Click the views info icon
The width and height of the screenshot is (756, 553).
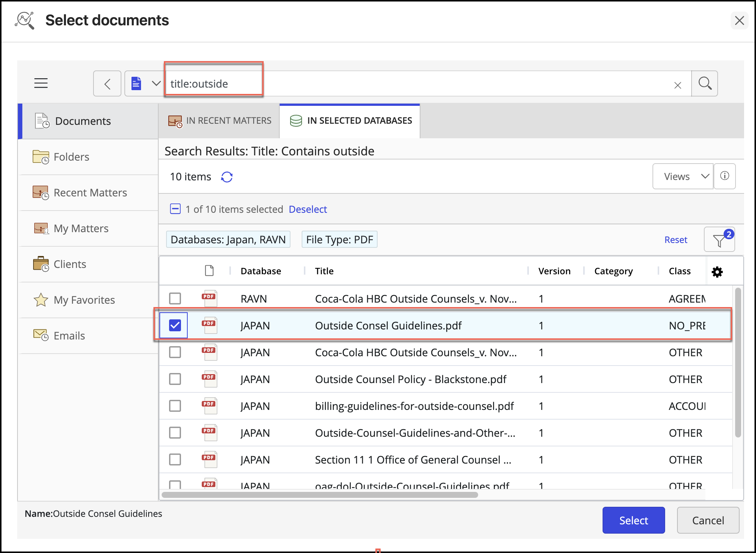[724, 176]
